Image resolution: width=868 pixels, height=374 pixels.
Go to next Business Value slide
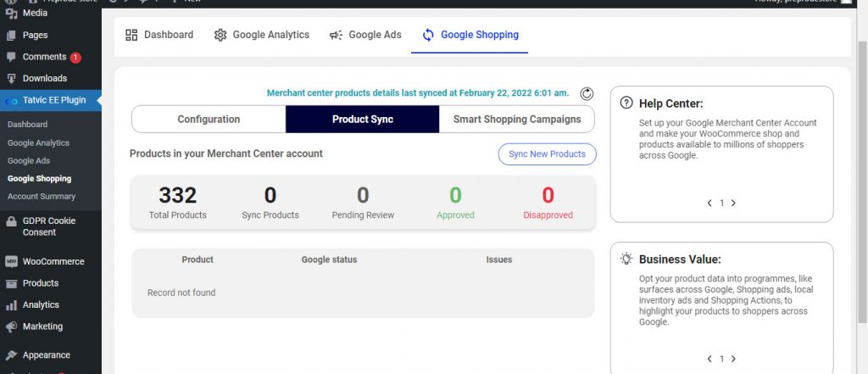click(x=733, y=359)
